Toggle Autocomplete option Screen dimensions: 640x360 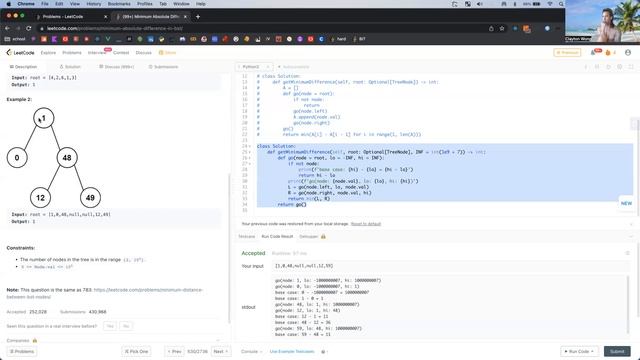point(293,67)
